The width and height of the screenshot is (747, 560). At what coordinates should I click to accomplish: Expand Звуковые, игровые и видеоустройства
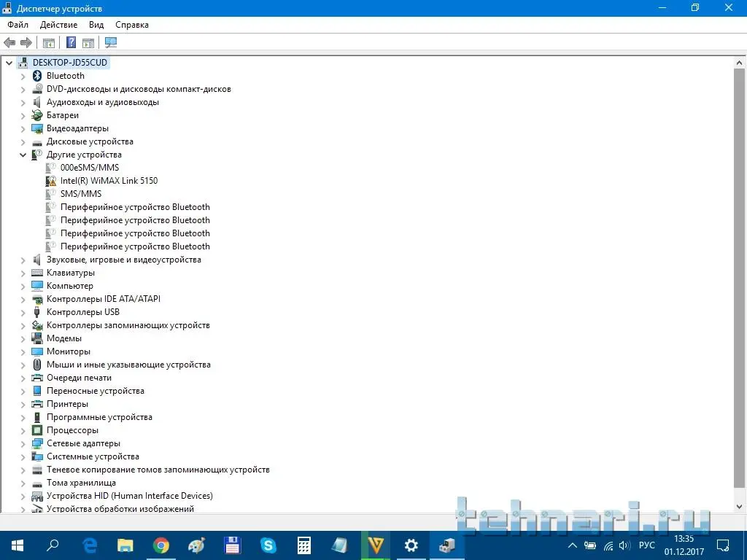tap(23, 260)
